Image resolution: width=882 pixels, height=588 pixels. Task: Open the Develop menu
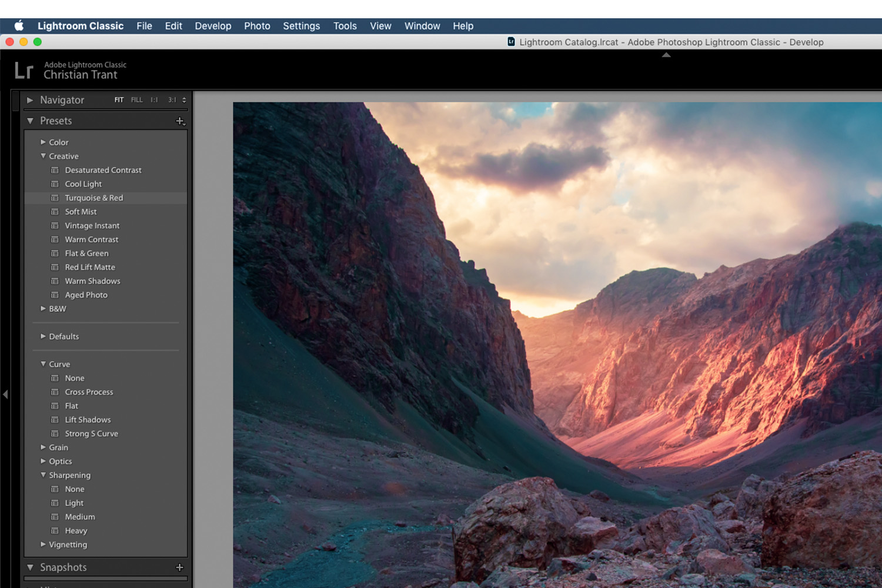[213, 26]
